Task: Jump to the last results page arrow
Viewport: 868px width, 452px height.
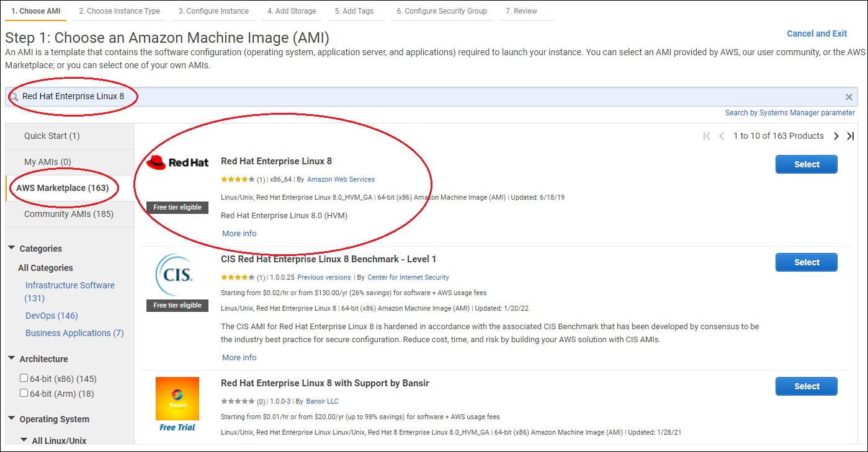Action: click(851, 136)
